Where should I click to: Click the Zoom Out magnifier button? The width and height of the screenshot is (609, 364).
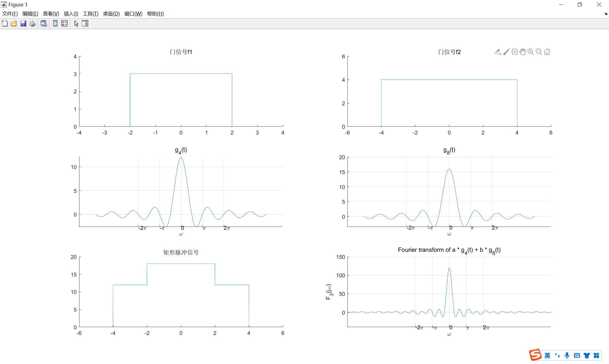tap(539, 52)
